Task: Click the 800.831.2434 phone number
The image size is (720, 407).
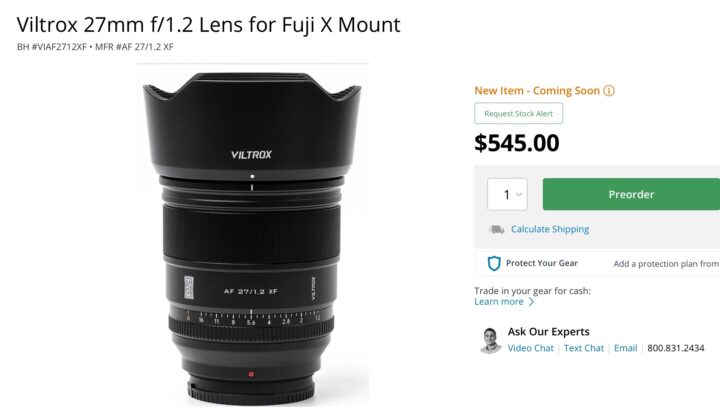Action: pyautogui.click(x=675, y=348)
